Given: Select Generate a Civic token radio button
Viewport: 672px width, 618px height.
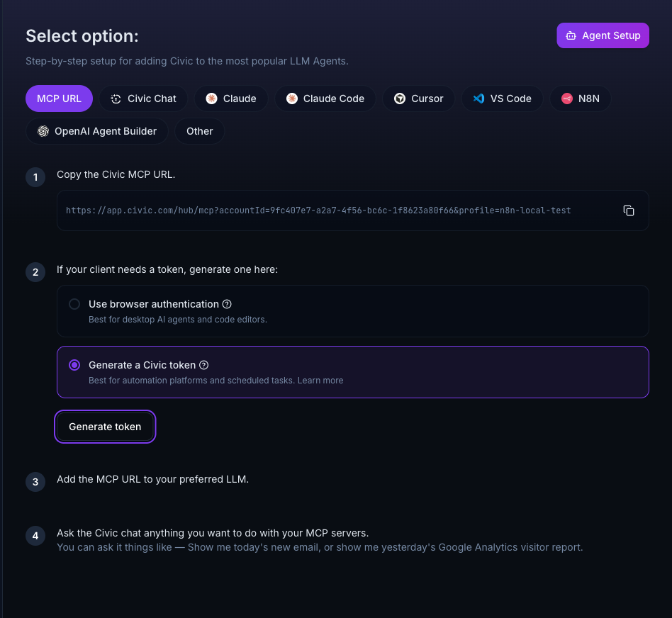Looking at the screenshot, I should pyautogui.click(x=74, y=365).
